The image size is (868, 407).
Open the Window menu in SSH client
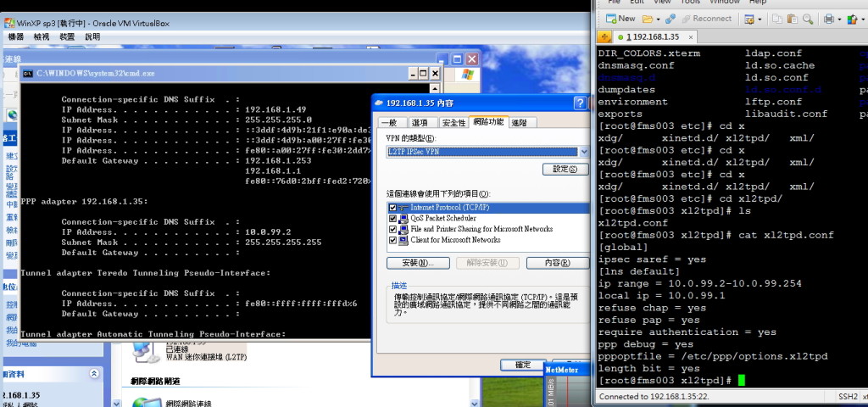point(725,3)
